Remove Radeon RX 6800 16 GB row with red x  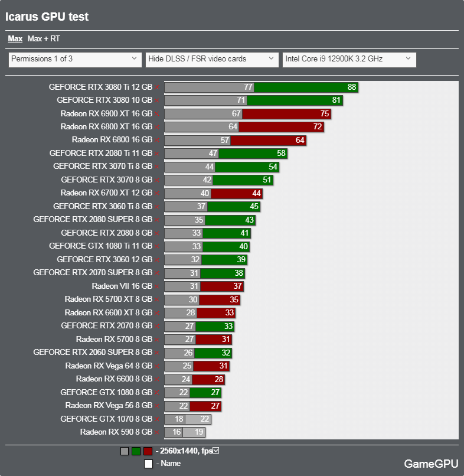click(157, 140)
